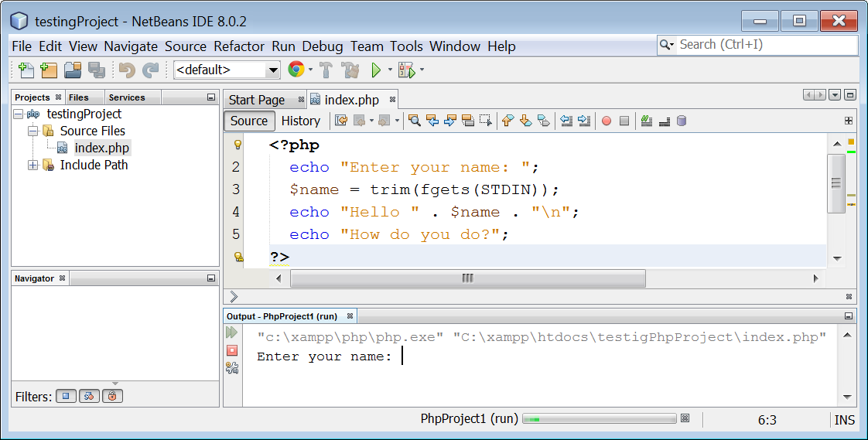Select index.php in the Projects tree

[x=102, y=148]
